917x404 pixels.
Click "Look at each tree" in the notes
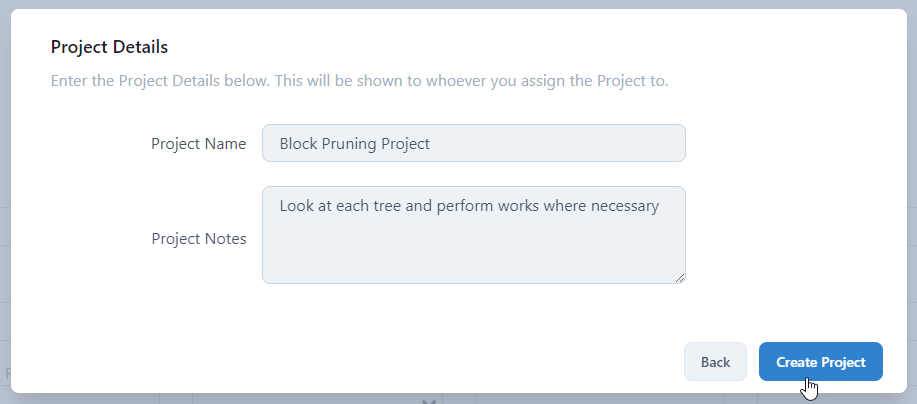point(340,206)
